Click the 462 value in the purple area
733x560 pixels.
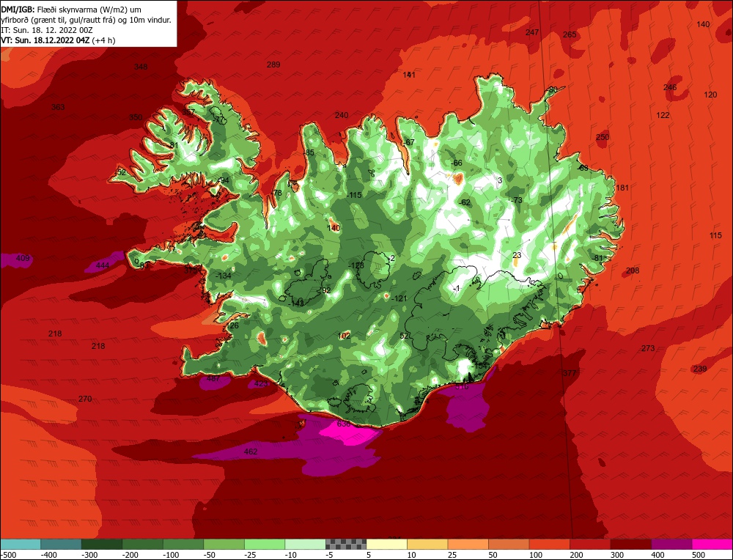click(x=251, y=452)
